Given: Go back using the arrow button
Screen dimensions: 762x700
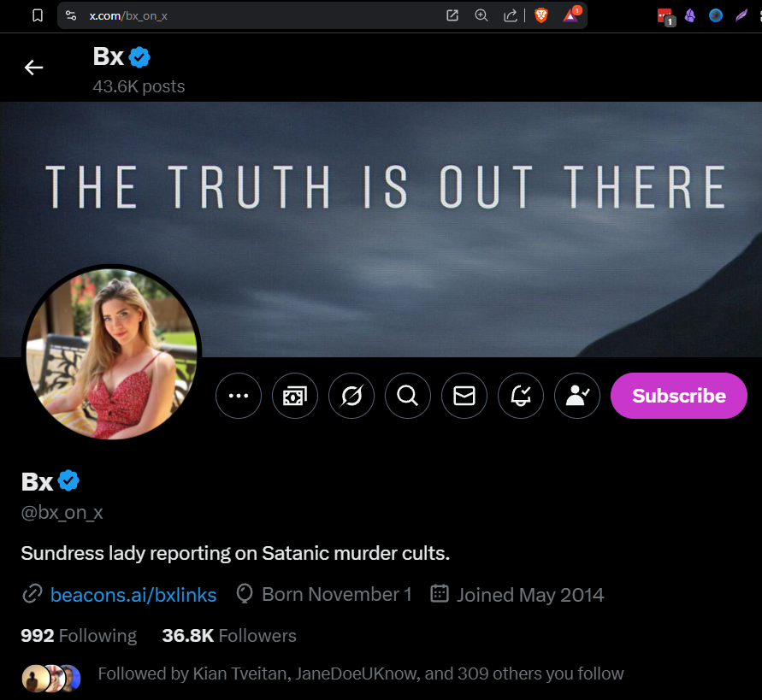Looking at the screenshot, I should (x=33, y=68).
